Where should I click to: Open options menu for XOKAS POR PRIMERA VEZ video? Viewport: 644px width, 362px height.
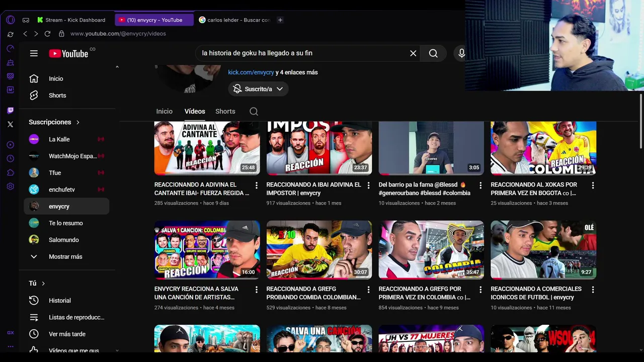point(593,186)
